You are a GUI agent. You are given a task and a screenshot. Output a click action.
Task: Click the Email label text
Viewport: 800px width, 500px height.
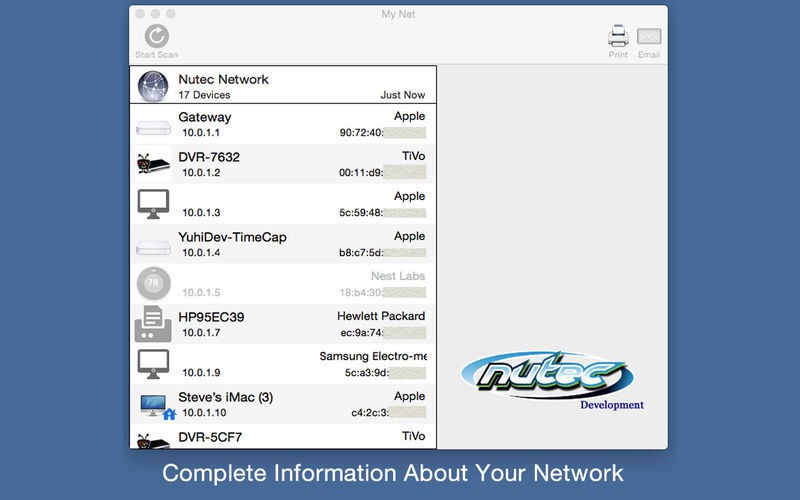649,55
